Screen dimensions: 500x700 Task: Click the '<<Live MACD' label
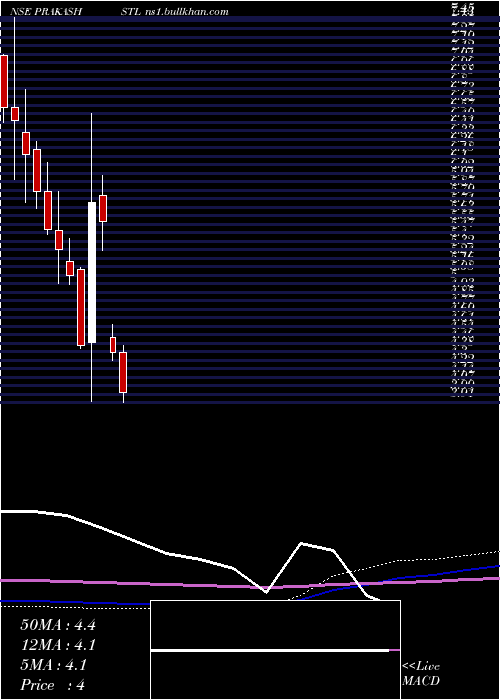pyautogui.click(x=421, y=674)
